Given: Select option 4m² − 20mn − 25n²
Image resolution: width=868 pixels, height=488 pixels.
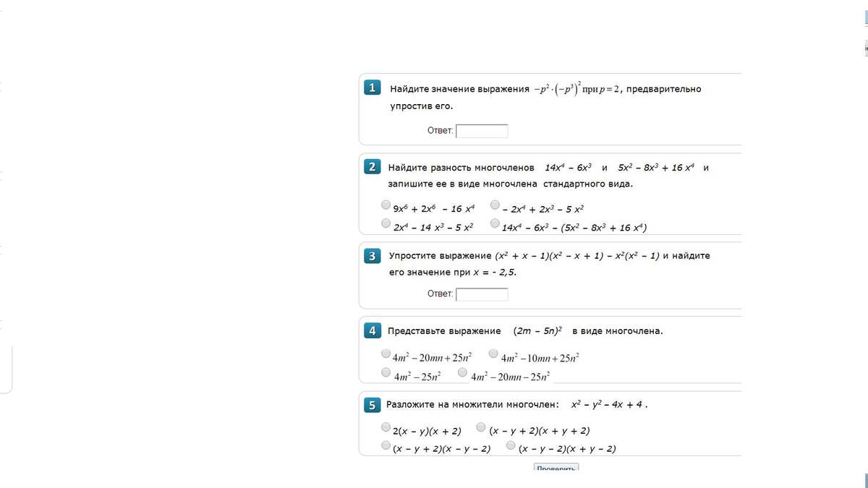Looking at the screenshot, I should point(462,373).
